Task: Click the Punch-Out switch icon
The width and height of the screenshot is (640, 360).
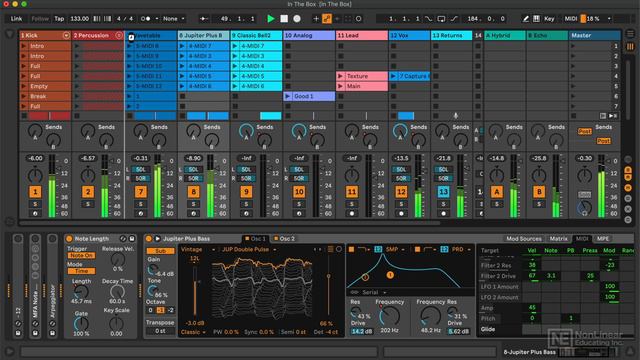Action: click(454, 19)
